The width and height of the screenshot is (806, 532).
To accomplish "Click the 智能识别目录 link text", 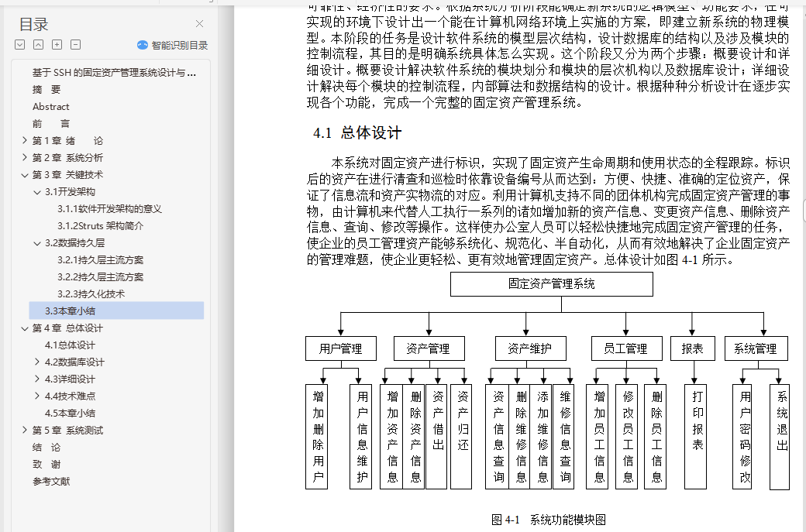I will (x=179, y=45).
